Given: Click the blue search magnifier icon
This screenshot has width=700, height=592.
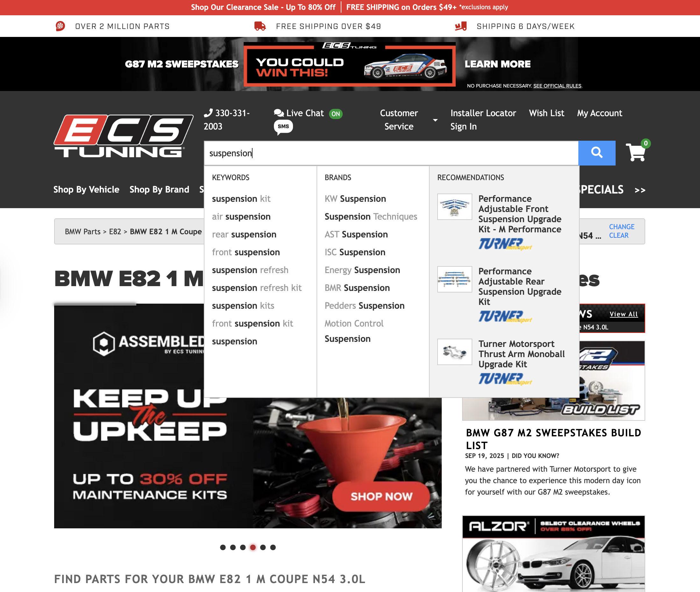Looking at the screenshot, I should pos(596,153).
